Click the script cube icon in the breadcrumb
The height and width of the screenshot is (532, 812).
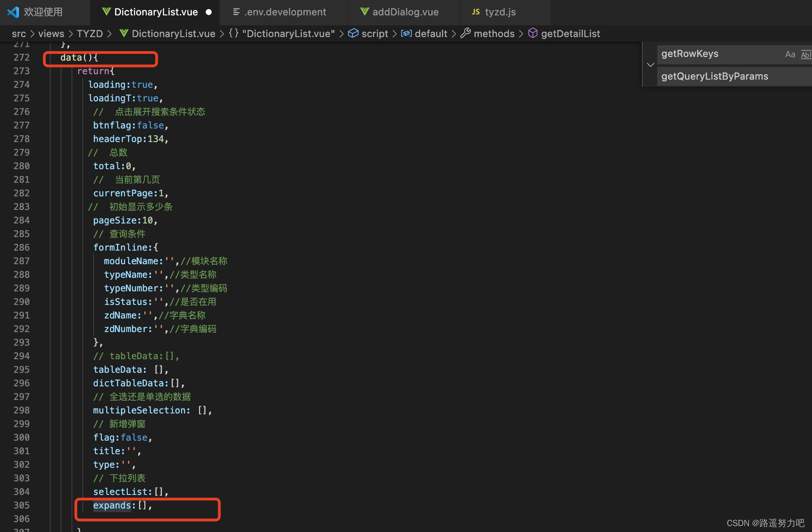[353, 33]
